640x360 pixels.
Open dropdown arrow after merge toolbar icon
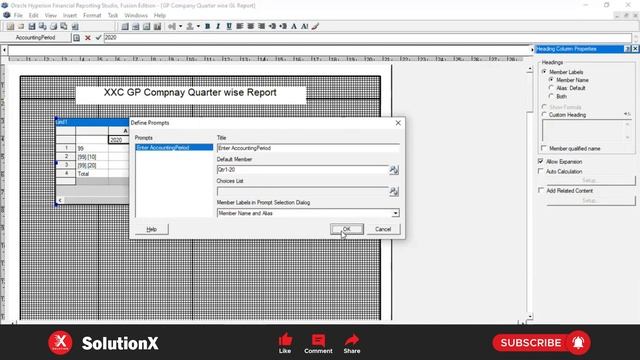(x=180, y=27)
